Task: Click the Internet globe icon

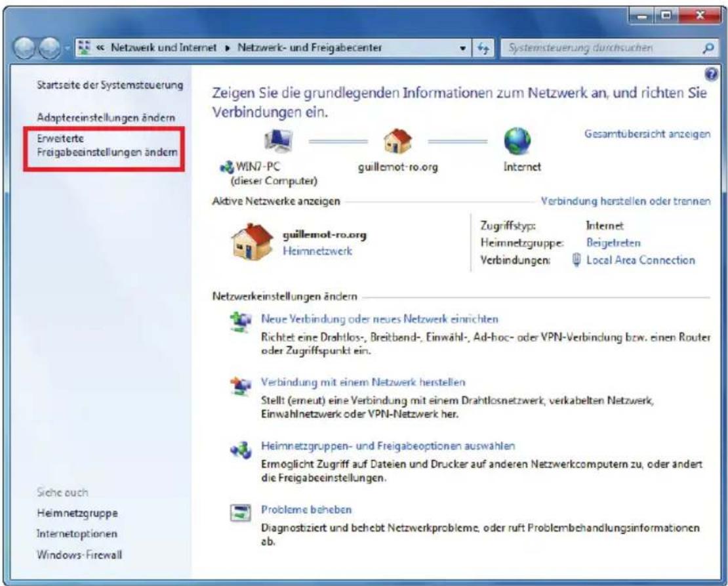Action: [x=517, y=141]
